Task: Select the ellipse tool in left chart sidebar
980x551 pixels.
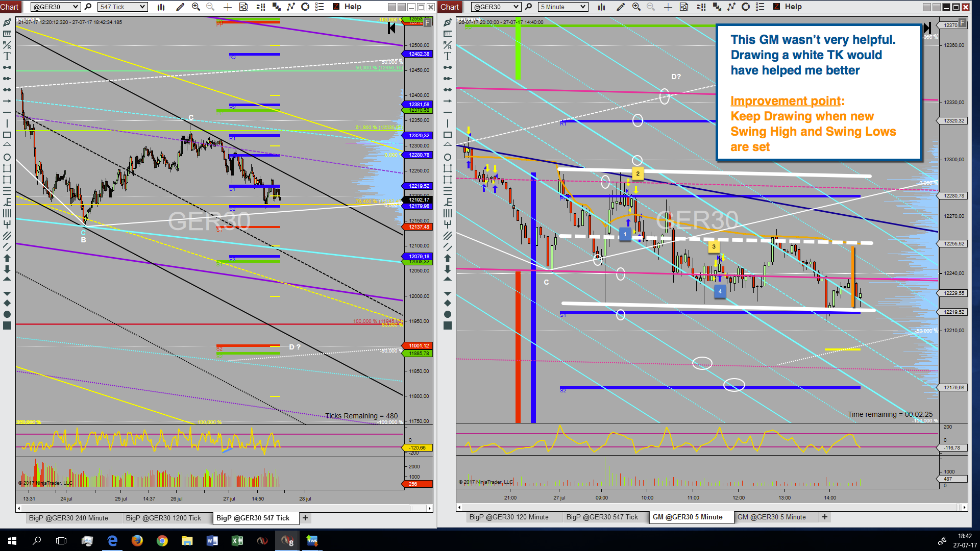Action: [x=7, y=157]
